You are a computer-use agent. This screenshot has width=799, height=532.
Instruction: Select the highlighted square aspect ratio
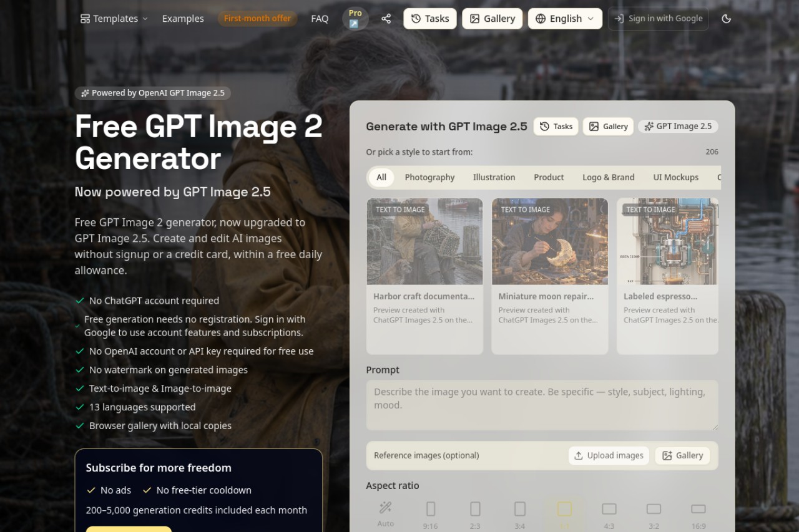(564, 515)
